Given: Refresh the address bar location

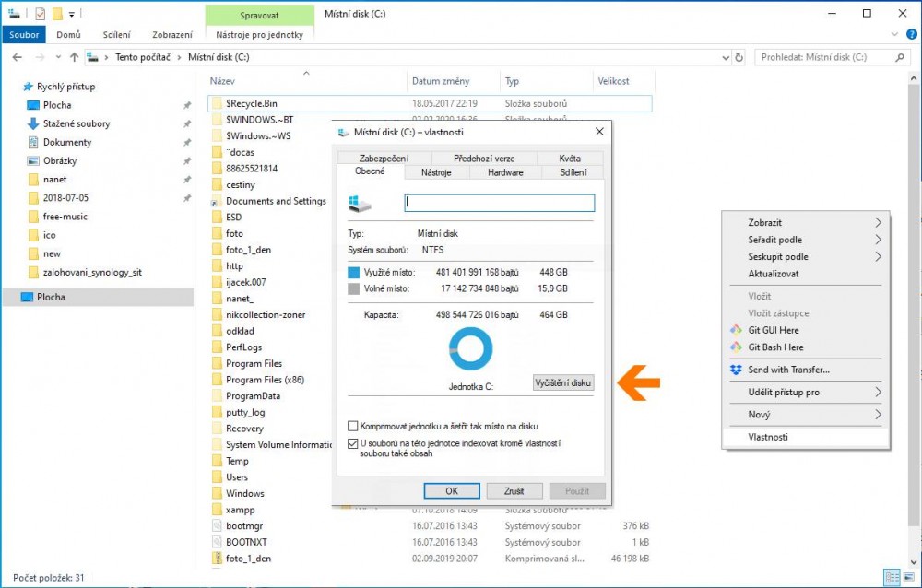Looking at the screenshot, I should [739, 57].
